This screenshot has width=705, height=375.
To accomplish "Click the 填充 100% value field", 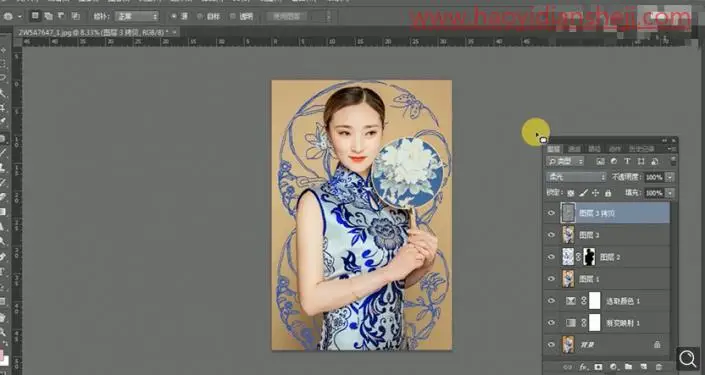I will [654, 193].
